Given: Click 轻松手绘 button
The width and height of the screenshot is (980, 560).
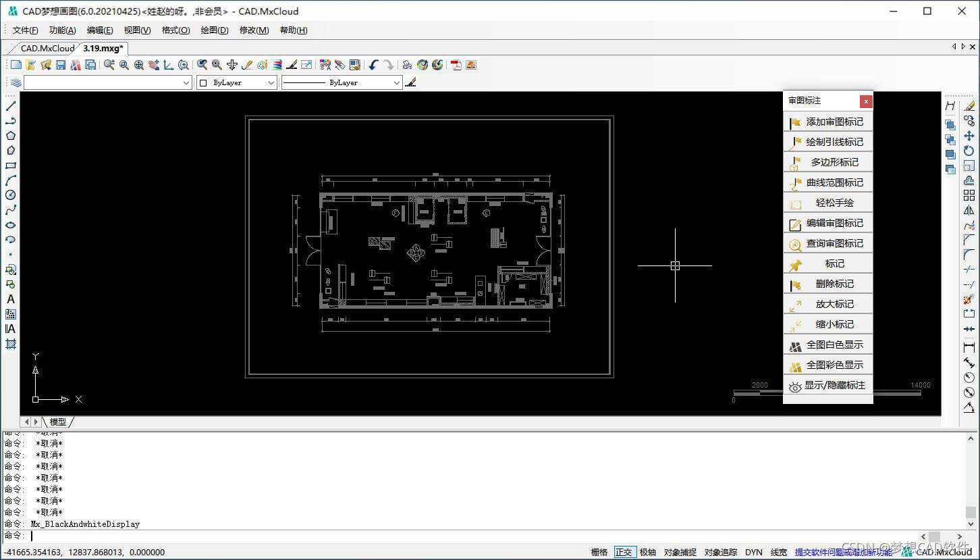Looking at the screenshot, I should click(x=828, y=203).
